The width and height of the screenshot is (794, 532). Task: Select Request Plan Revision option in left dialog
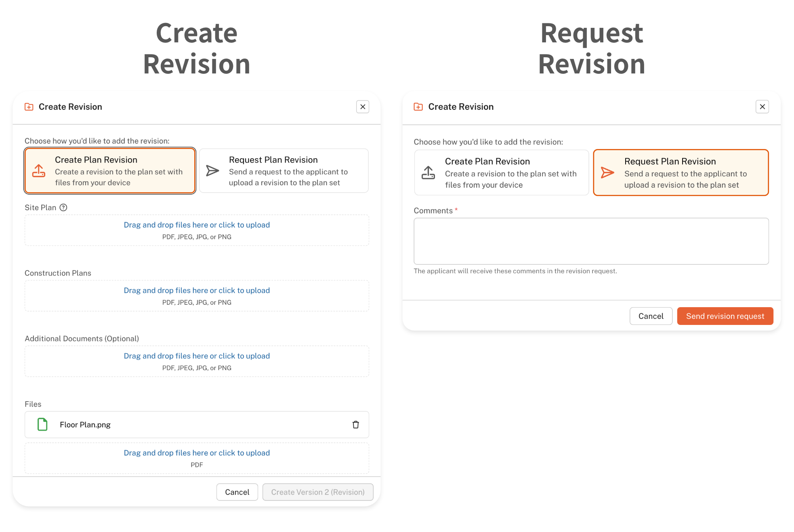tap(284, 171)
